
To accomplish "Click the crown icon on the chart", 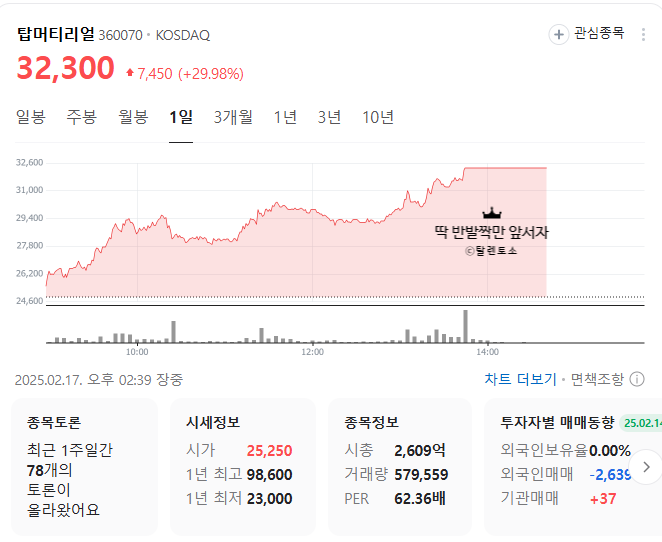I will point(492,213).
